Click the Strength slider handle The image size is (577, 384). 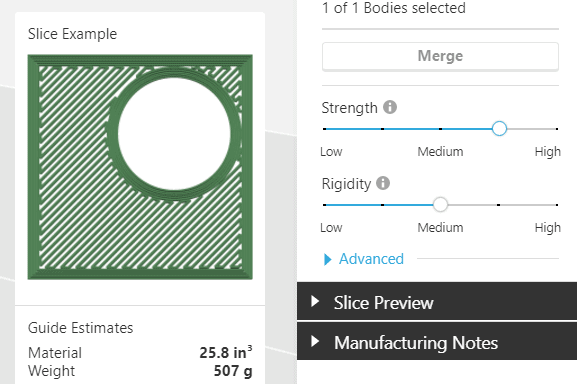coord(499,128)
